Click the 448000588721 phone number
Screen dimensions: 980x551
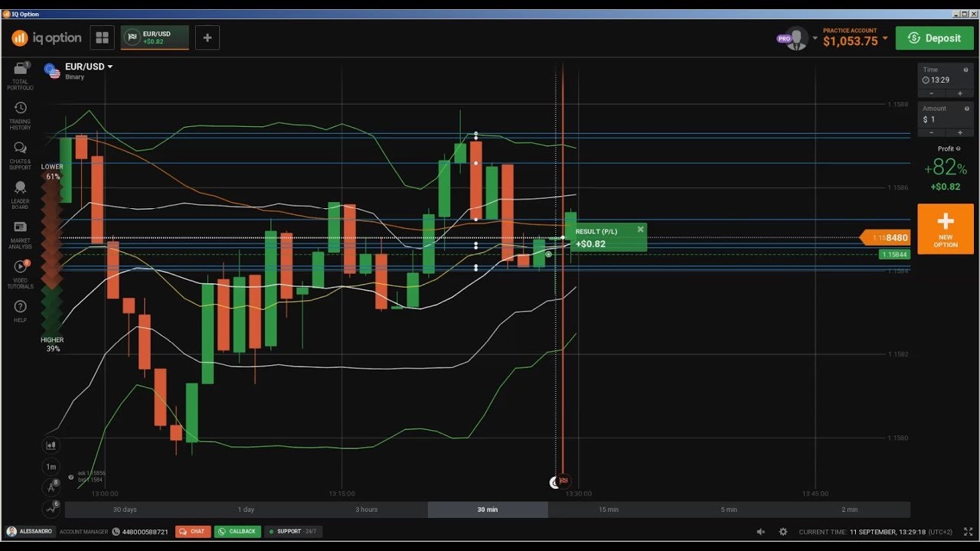[145, 531]
